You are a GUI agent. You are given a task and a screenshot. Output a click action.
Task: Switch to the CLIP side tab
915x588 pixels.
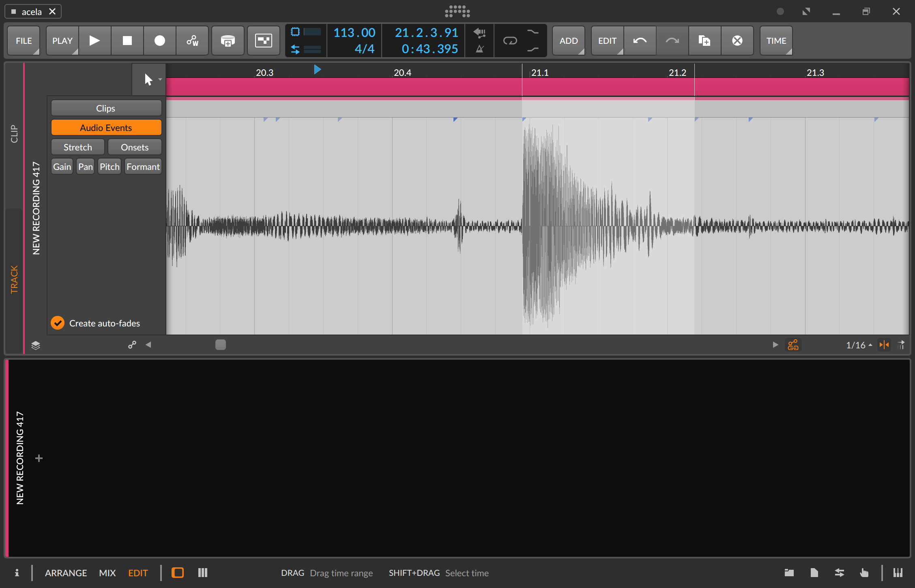14,134
